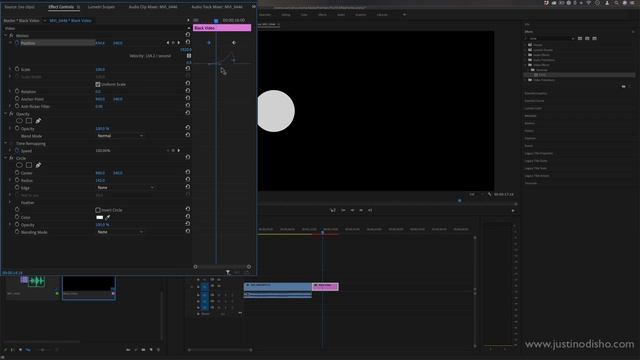Screen dimensions: 640x360
Task: Open macOS Spotlight search icon
Action: (616, 3)
